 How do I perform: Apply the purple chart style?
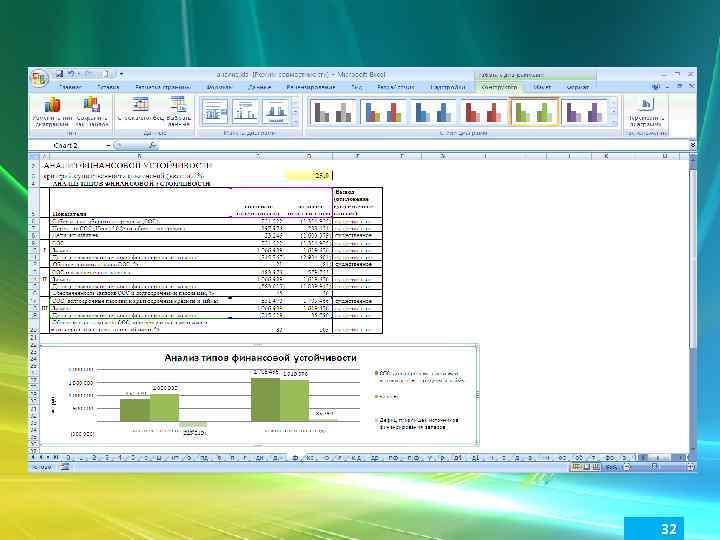pos(585,112)
